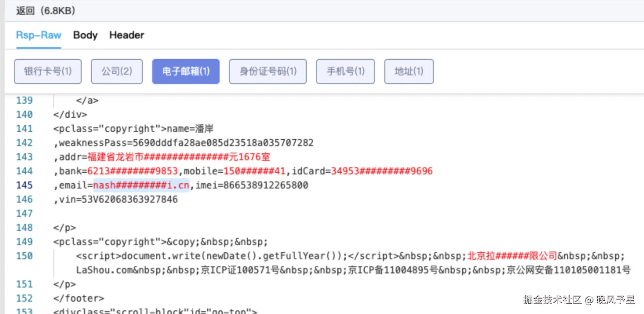Click the name=潘岸 text
Viewport: 644px width, 314px height.
tap(190, 129)
